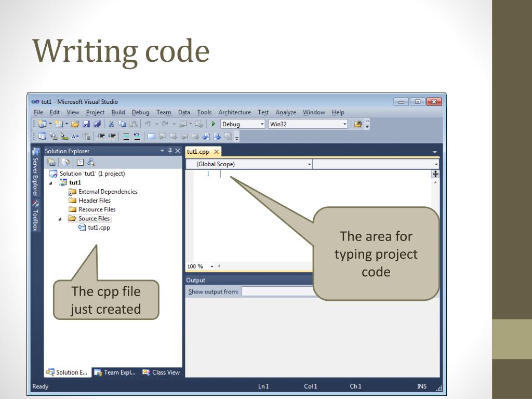Switch to the Team Explorer tab
The width and height of the screenshot is (532, 399).
coord(115,373)
